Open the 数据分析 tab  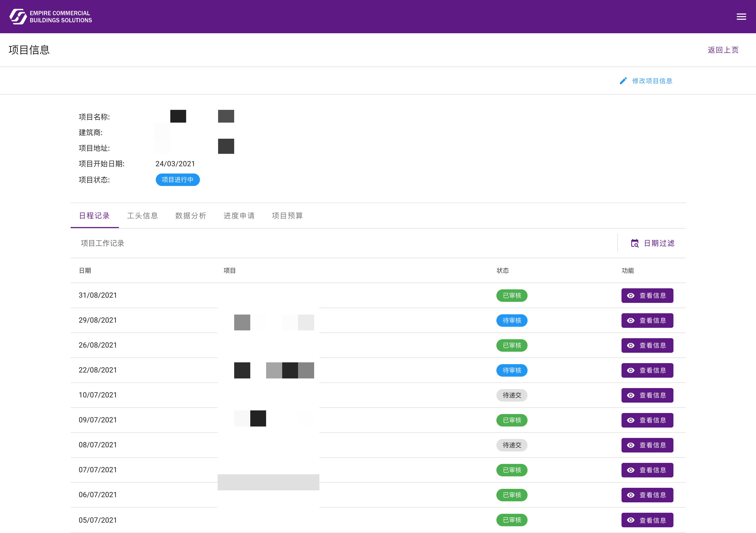click(191, 215)
